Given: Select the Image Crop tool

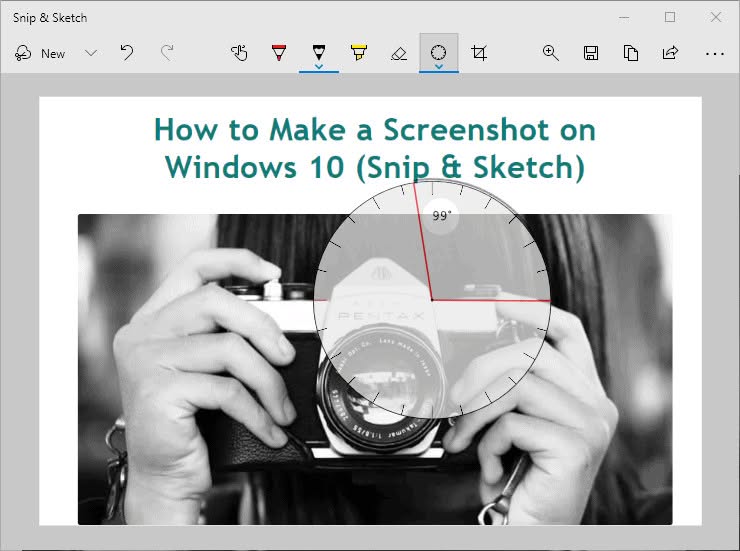Looking at the screenshot, I should click(479, 53).
